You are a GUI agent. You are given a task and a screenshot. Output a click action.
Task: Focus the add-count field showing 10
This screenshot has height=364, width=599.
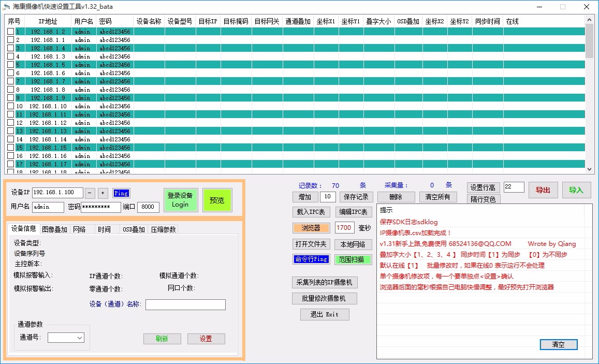pos(328,197)
